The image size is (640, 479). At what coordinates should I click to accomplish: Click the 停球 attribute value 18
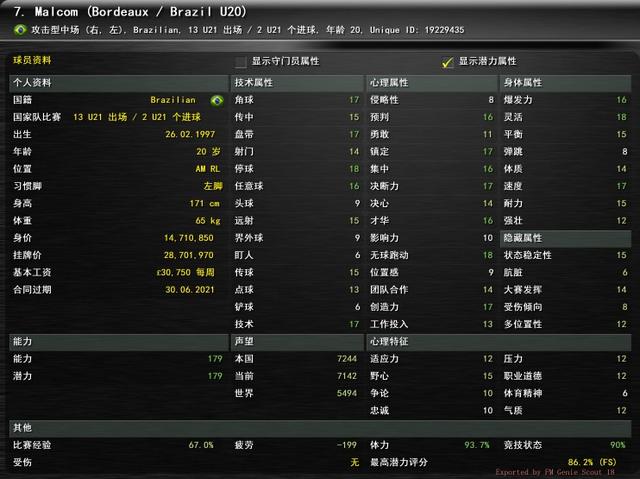tap(354, 169)
